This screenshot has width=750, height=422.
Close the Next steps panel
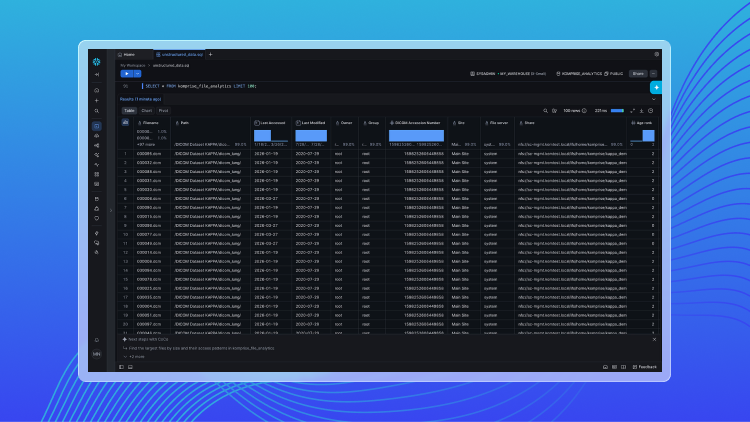[654, 339]
